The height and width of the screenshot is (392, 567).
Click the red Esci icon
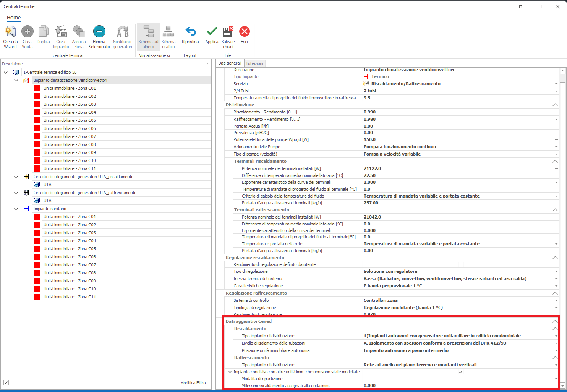pos(244,32)
